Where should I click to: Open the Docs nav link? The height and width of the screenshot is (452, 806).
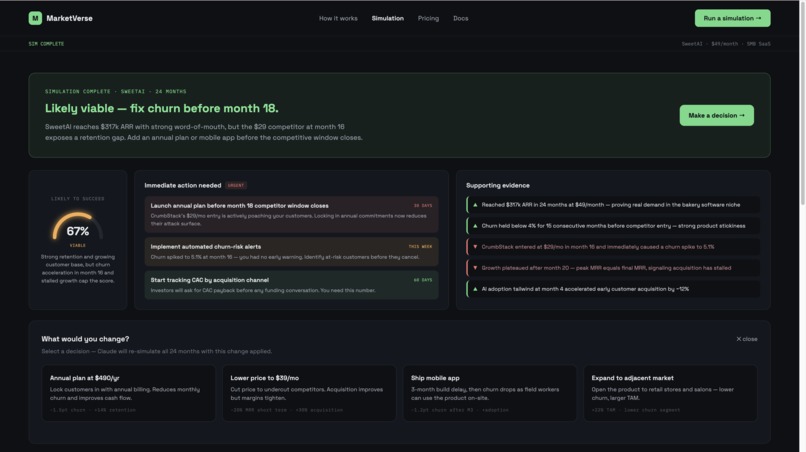(x=461, y=19)
